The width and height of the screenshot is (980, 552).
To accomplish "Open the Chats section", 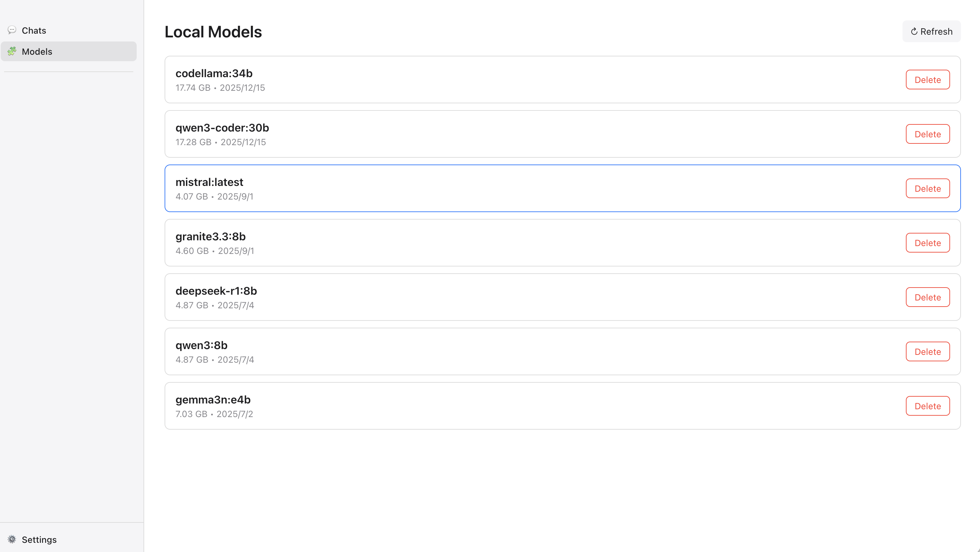I will click(33, 30).
